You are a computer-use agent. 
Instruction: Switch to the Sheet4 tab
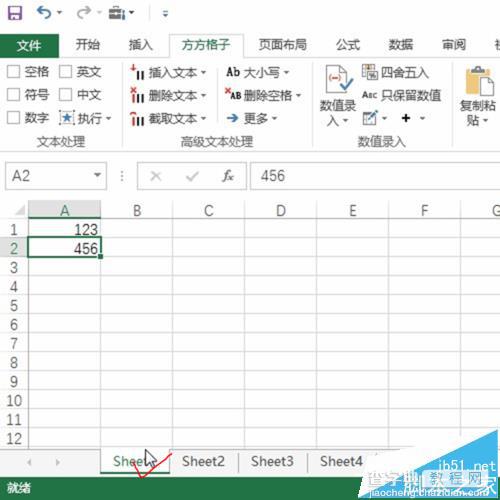[341, 462]
